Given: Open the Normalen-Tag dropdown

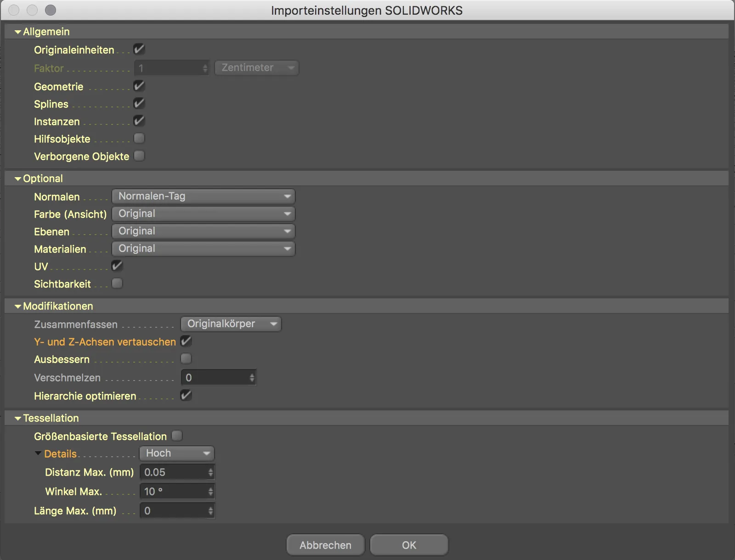Looking at the screenshot, I should tap(204, 196).
